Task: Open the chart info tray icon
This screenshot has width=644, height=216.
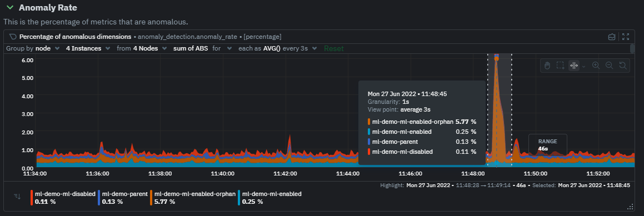Action: tap(612, 37)
